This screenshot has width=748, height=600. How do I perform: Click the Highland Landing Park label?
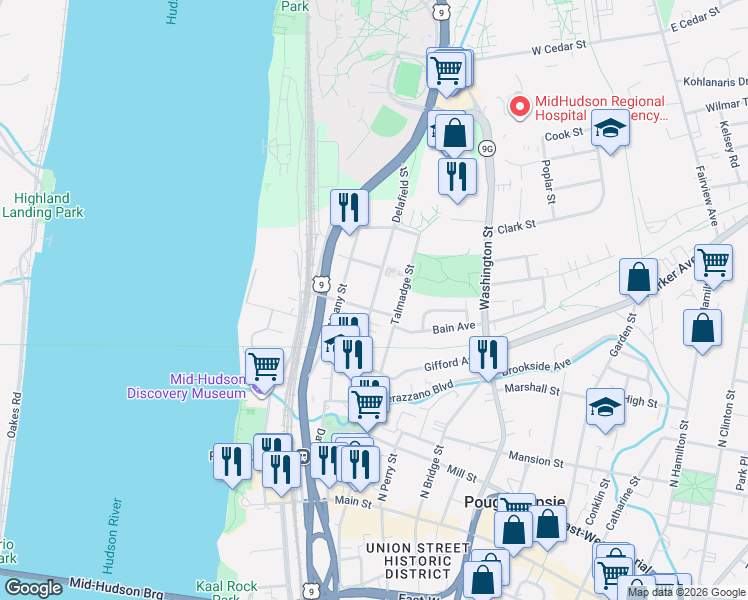point(42,205)
